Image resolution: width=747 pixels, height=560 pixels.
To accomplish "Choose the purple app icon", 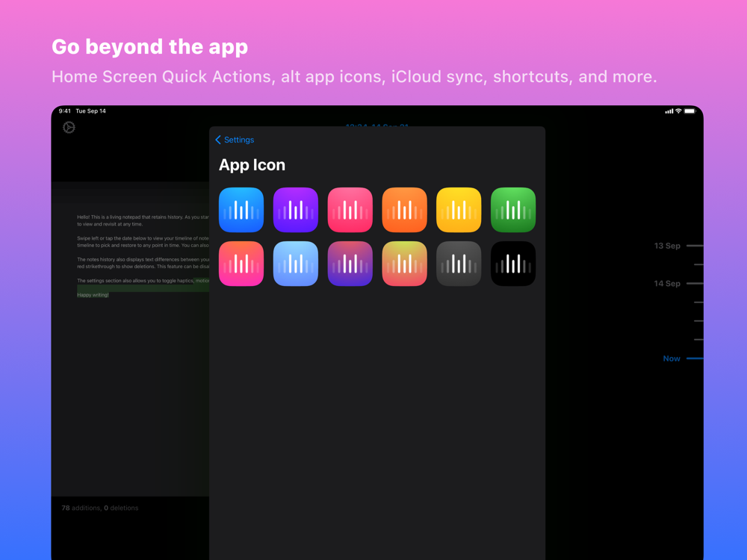I will coord(295,210).
